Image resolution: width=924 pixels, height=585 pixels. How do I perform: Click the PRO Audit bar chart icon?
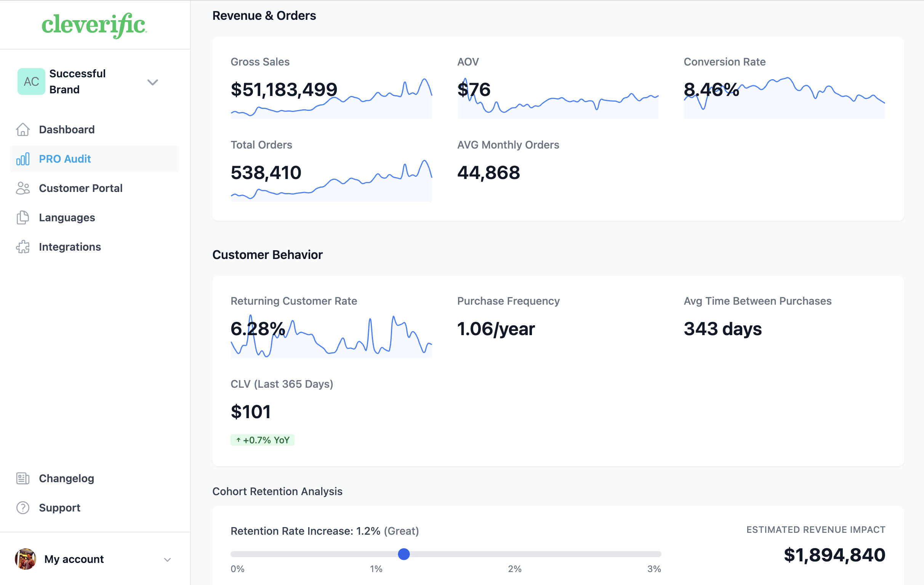22,159
